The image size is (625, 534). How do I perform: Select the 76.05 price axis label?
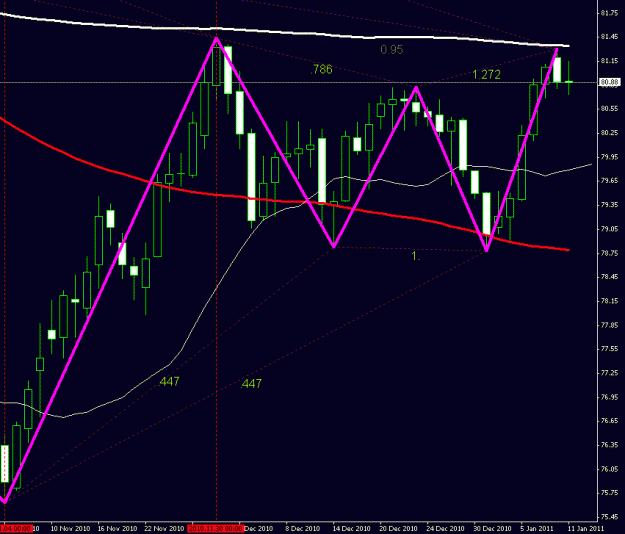(609, 469)
